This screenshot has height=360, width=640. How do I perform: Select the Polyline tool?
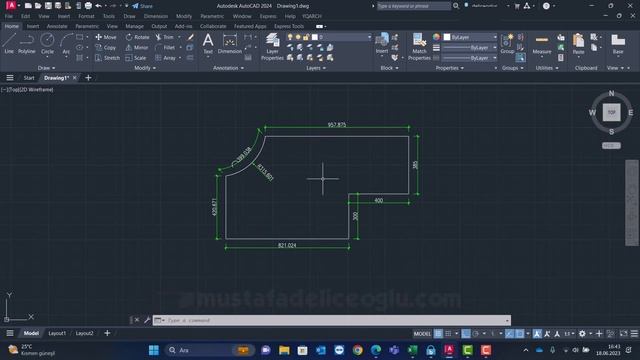[x=27, y=44]
